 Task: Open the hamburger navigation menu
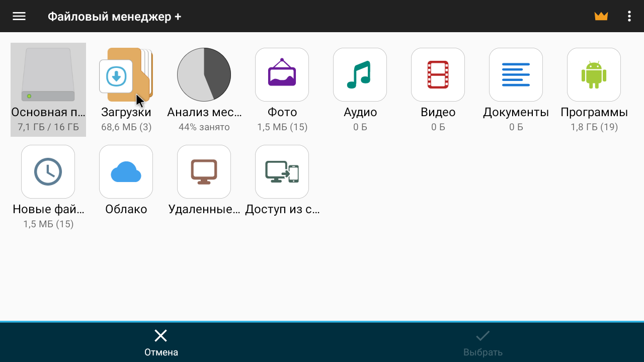click(x=19, y=16)
